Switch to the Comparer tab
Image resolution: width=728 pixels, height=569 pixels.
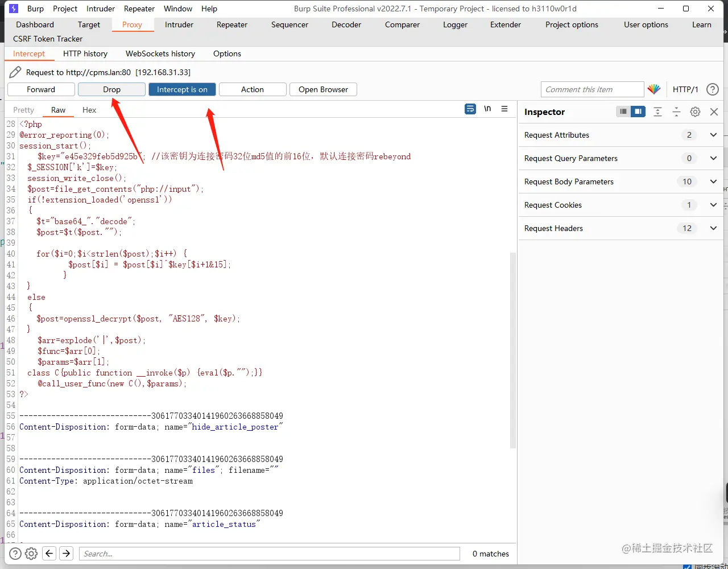(x=402, y=24)
